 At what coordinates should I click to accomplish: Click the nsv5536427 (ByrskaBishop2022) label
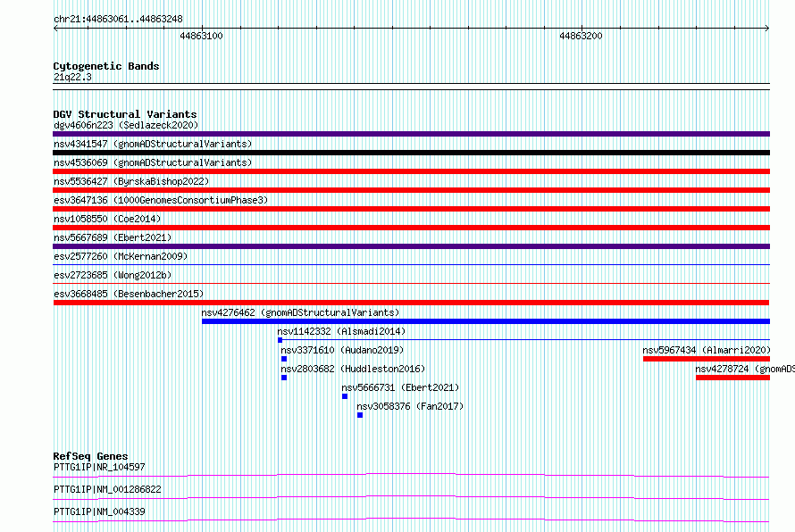[131, 181]
